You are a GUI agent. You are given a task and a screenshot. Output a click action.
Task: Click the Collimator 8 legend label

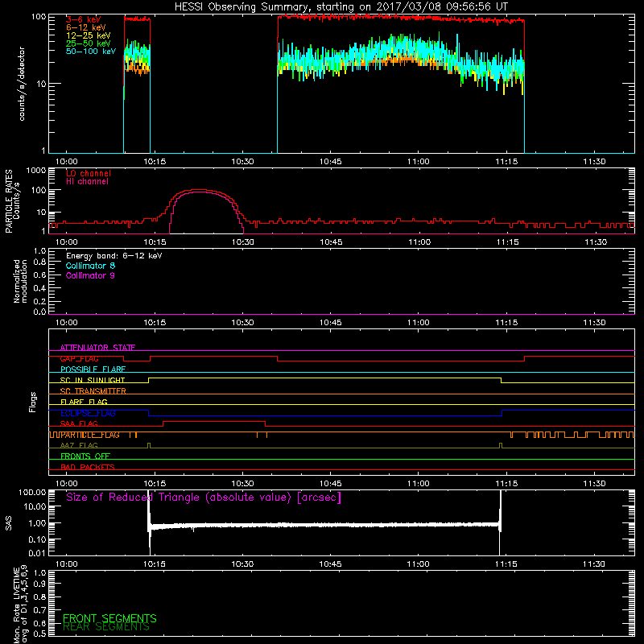click(x=90, y=266)
